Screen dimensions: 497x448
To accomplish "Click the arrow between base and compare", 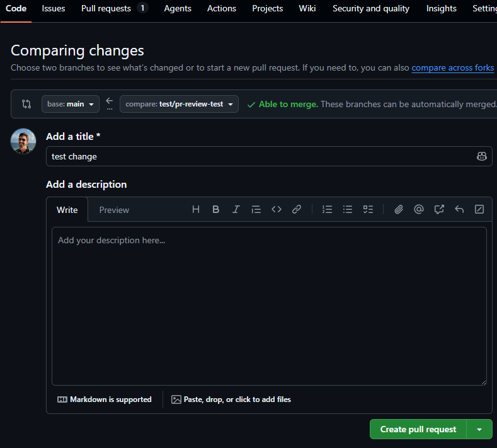I will coord(110,101).
